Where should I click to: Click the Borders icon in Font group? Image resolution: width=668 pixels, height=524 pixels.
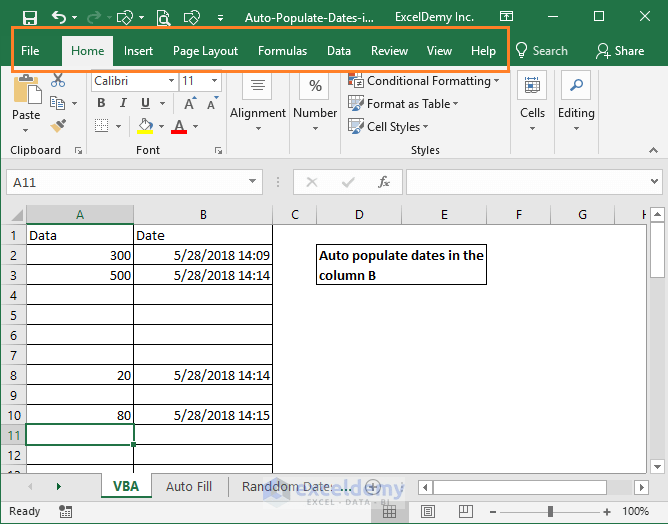pos(101,126)
